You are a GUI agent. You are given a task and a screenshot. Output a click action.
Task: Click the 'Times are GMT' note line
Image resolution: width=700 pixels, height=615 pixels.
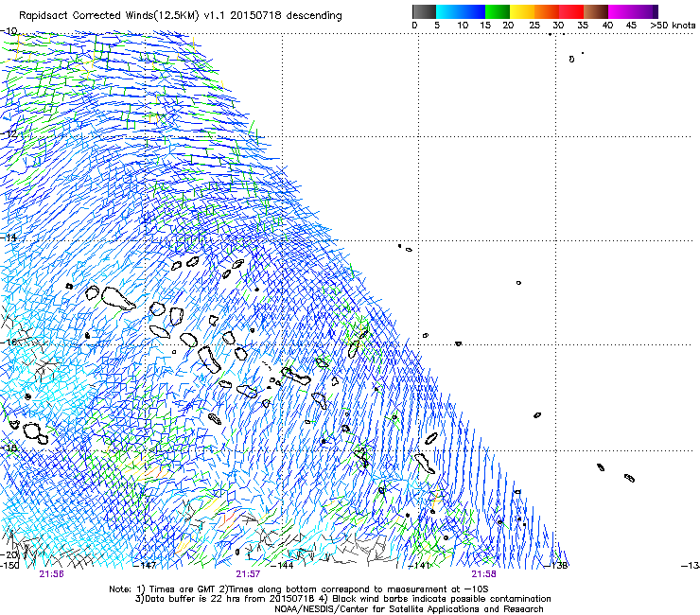click(x=298, y=589)
